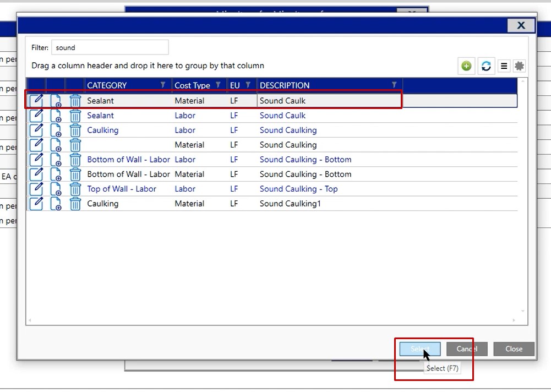Open the grid settings gear icon

(x=519, y=66)
